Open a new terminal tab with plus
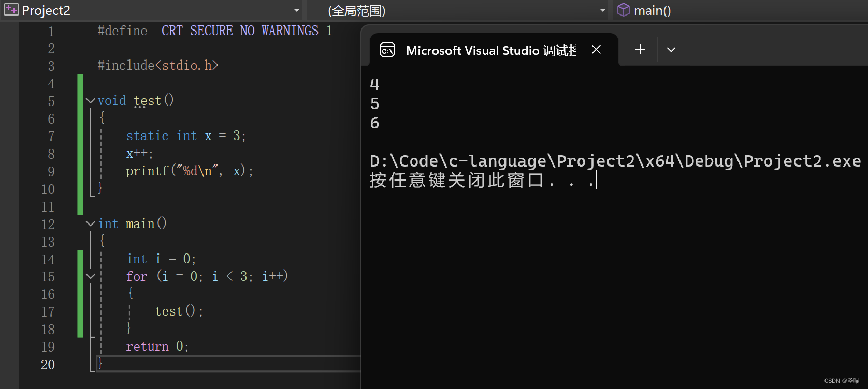 [640, 49]
